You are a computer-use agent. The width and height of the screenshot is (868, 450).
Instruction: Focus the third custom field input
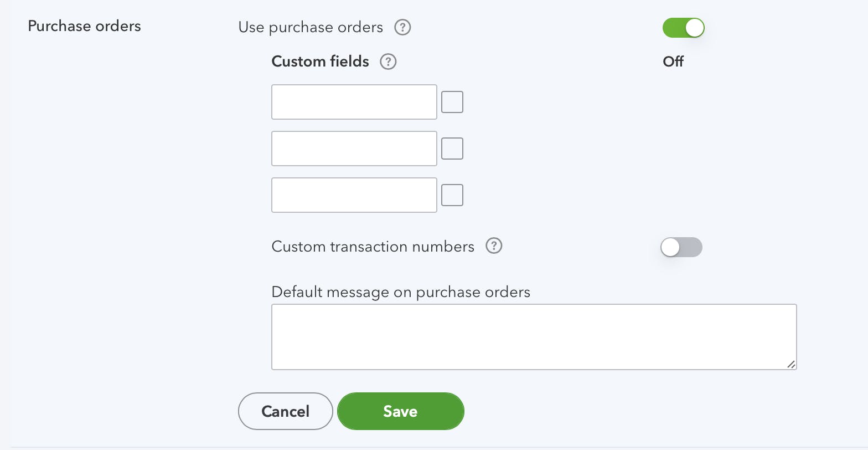point(354,195)
